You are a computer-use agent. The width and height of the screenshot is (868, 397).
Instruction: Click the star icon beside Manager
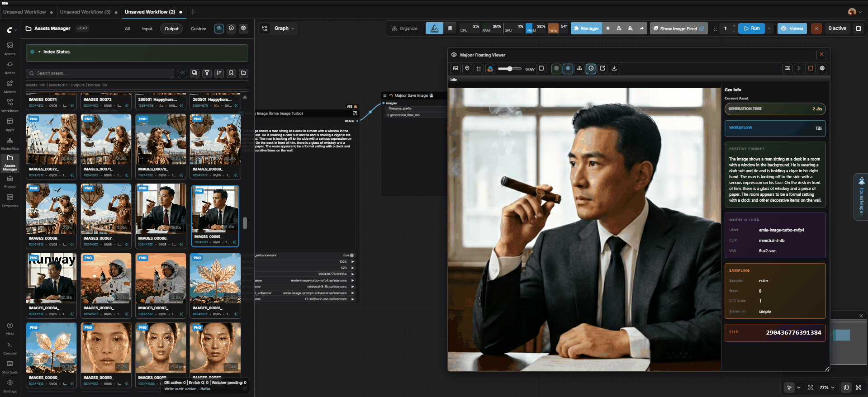(608, 28)
